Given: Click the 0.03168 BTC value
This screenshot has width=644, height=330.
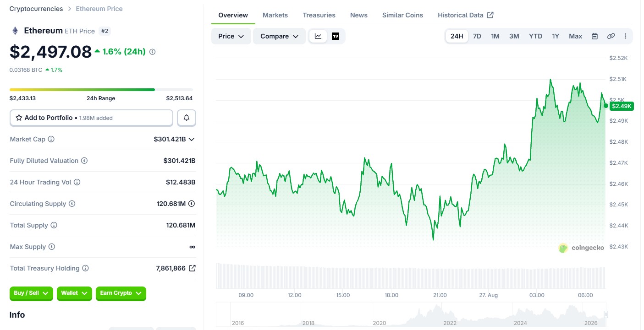Looking at the screenshot, I should point(26,70).
